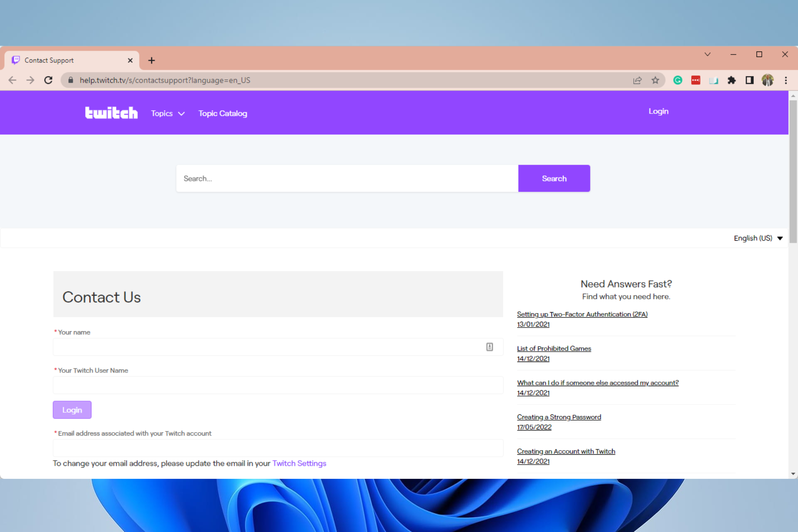Share this page via share icon
The width and height of the screenshot is (798, 532).
(x=637, y=80)
